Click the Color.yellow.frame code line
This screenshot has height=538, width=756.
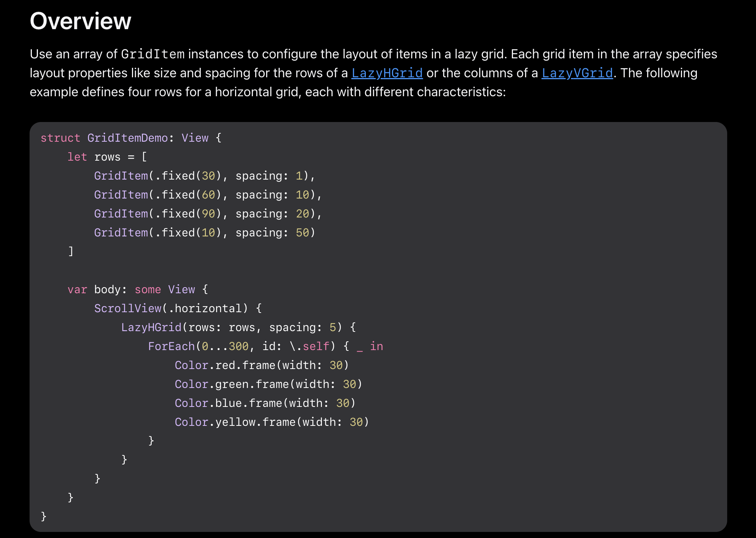pyautogui.click(x=271, y=422)
